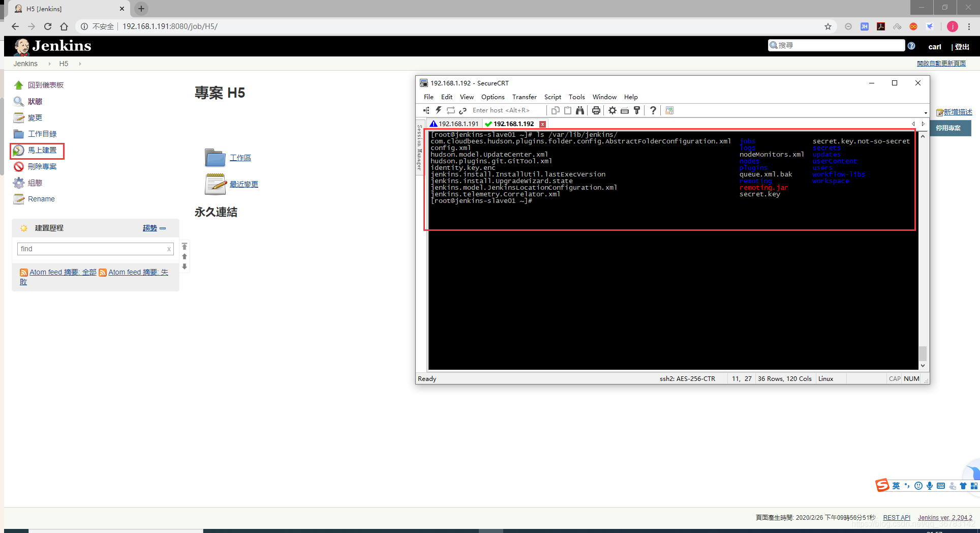Click Delete Project (刪除專案) link

click(42, 167)
